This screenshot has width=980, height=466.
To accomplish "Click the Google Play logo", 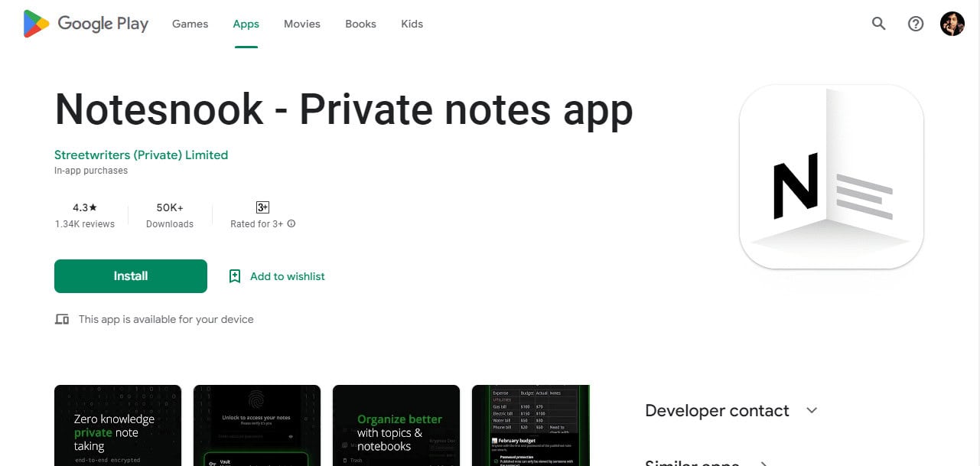I will pos(86,24).
